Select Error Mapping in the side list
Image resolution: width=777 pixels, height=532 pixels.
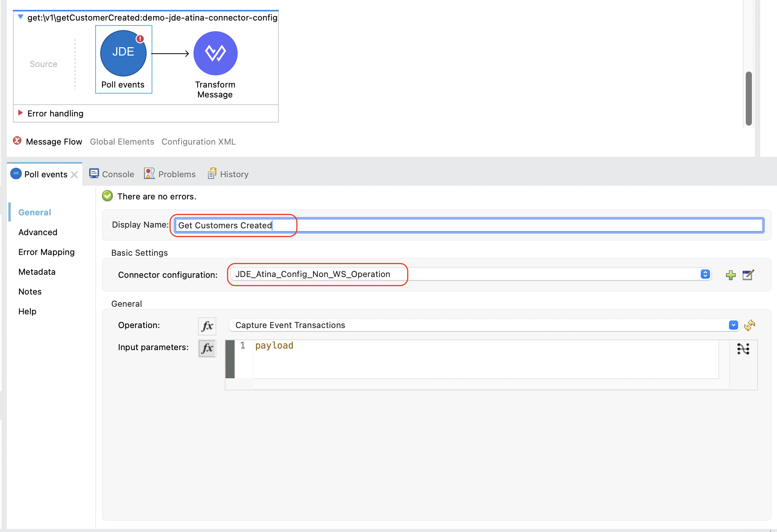(x=46, y=252)
